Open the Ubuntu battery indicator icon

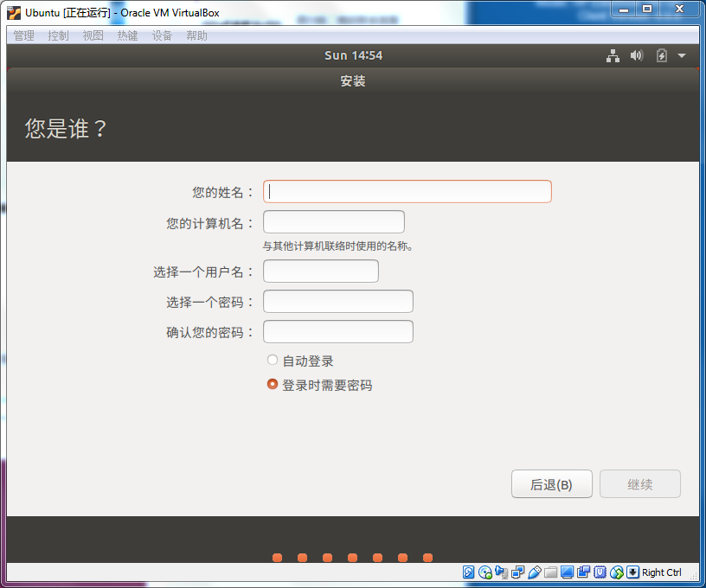(x=661, y=56)
